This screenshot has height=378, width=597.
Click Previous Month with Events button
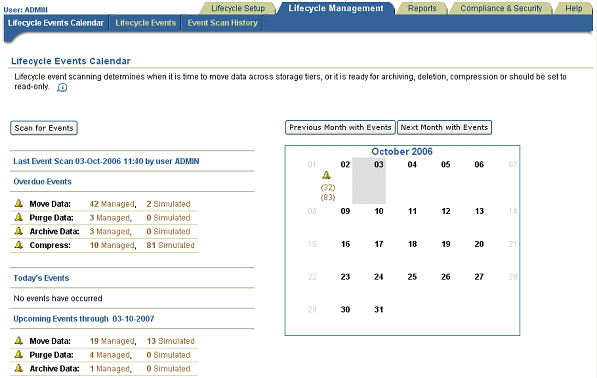tap(340, 127)
